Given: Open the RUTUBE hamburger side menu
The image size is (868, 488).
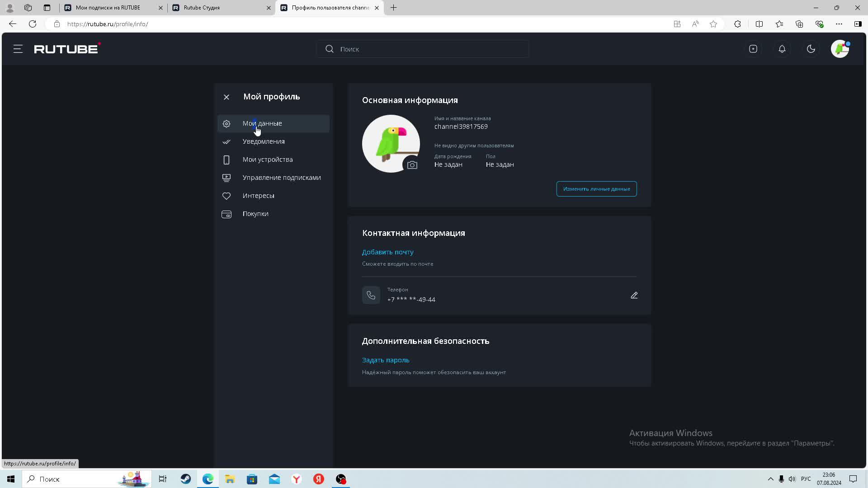Looking at the screenshot, I should 18,49.
